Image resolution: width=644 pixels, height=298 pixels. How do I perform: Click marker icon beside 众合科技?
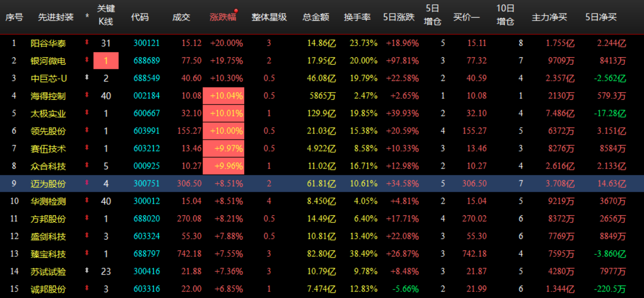[x=87, y=166]
